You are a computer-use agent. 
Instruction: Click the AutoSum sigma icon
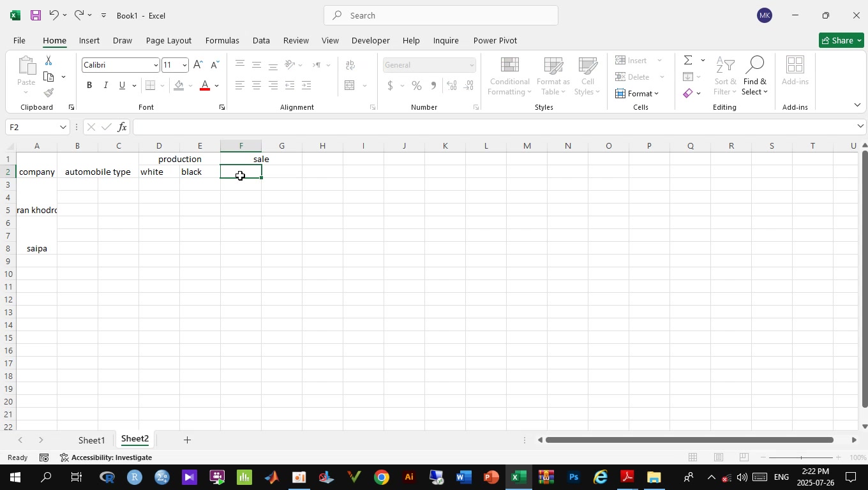click(688, 61)
